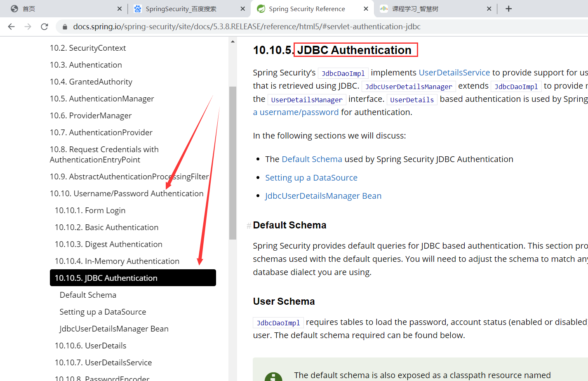Select the Spring Security Reference tab

coord(312,9)
